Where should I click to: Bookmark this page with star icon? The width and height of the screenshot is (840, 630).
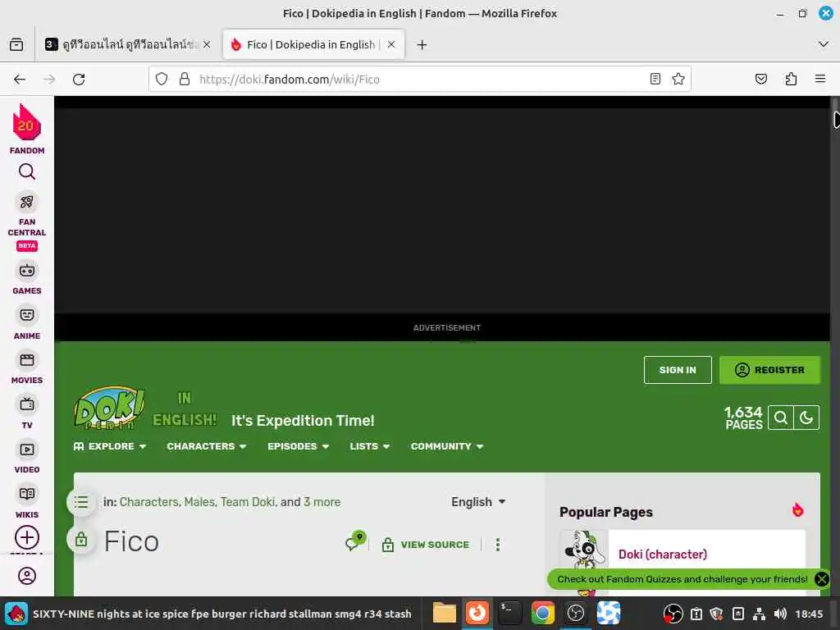678,80
